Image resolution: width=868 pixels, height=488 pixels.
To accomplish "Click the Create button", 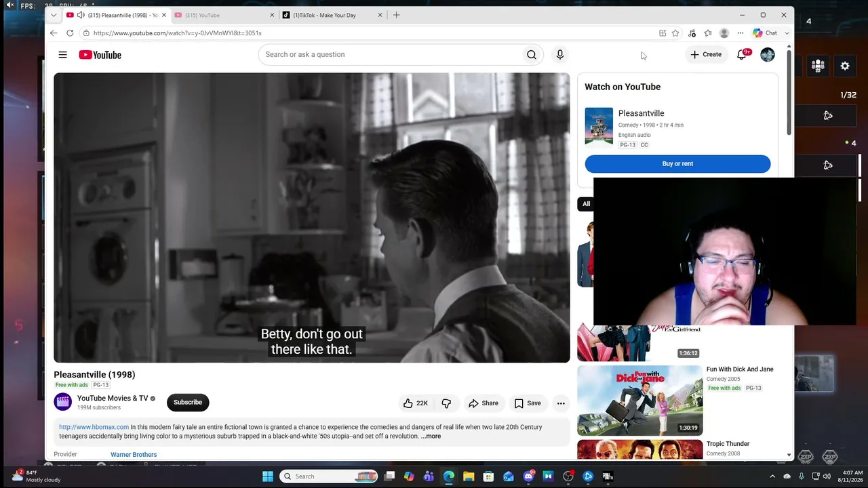I will pos(706,54).
